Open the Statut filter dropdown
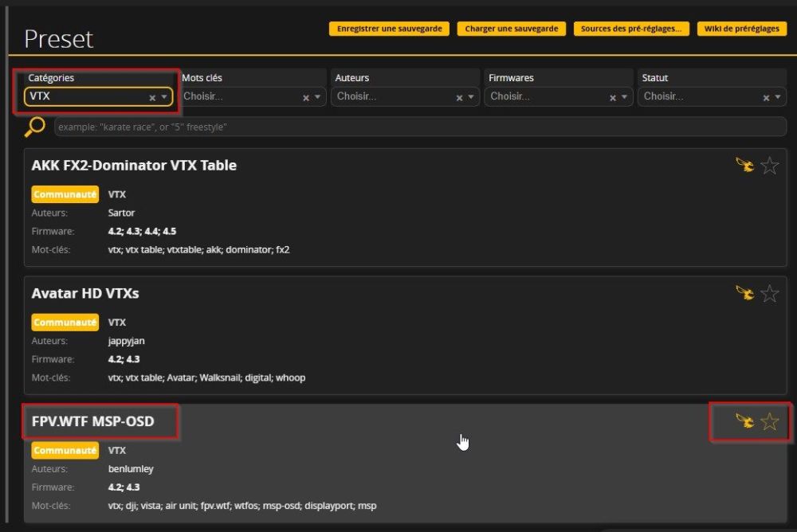797x532 pixels. (x=703, y=96)
